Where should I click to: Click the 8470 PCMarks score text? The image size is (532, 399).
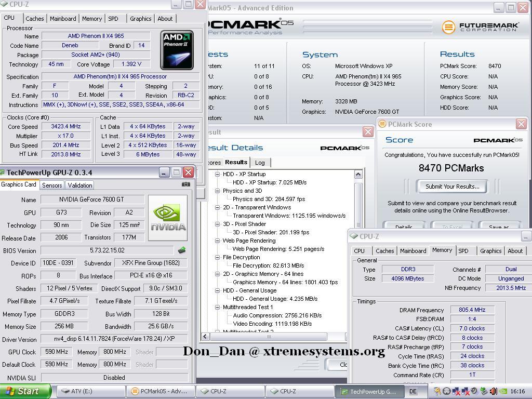451,168
